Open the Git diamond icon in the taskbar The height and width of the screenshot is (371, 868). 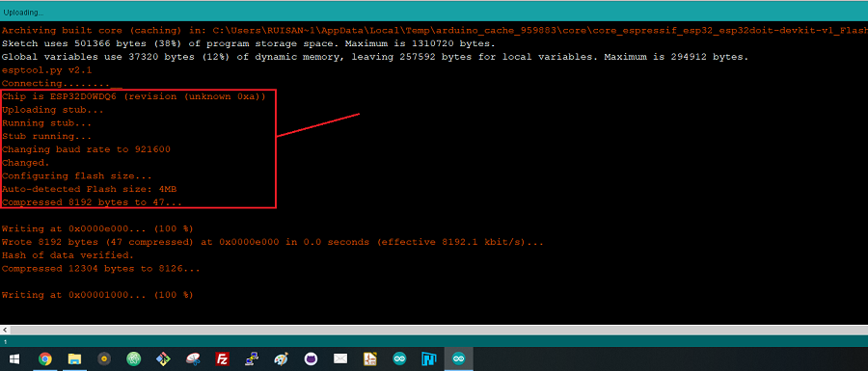163,359
